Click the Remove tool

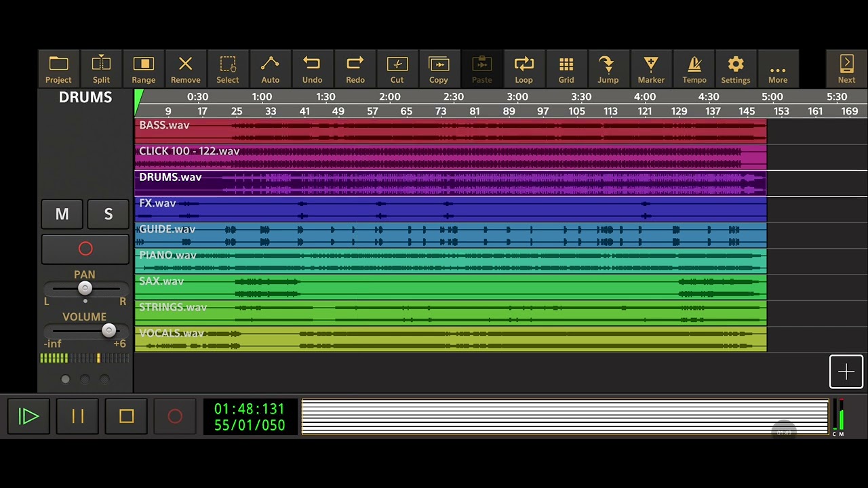[185, 69]
